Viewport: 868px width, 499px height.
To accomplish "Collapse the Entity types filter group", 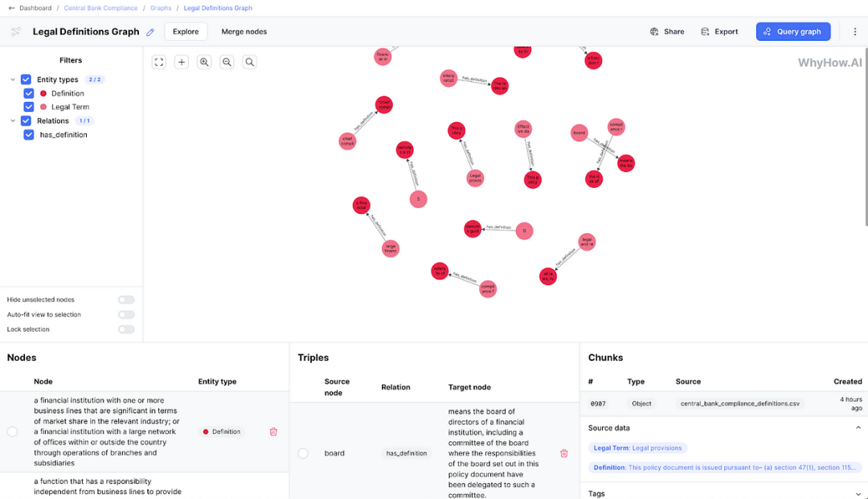I will (13, 80).
